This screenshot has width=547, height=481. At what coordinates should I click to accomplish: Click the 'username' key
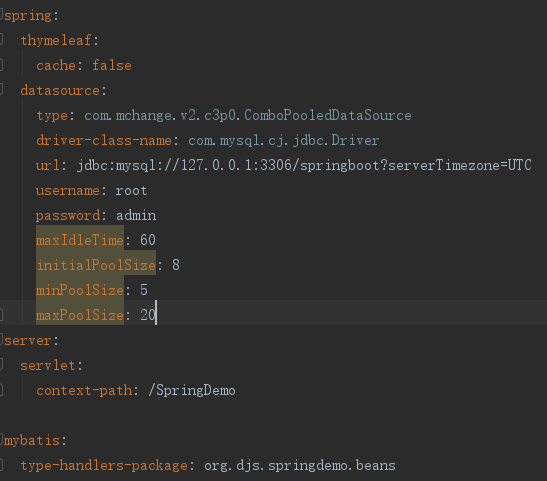pyautogui.click(x=68, y=191)
